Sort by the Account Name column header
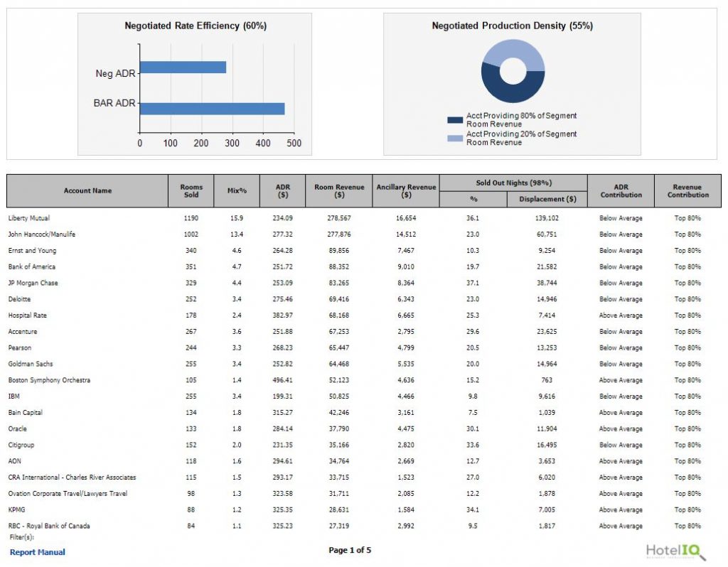 [87, 190]
